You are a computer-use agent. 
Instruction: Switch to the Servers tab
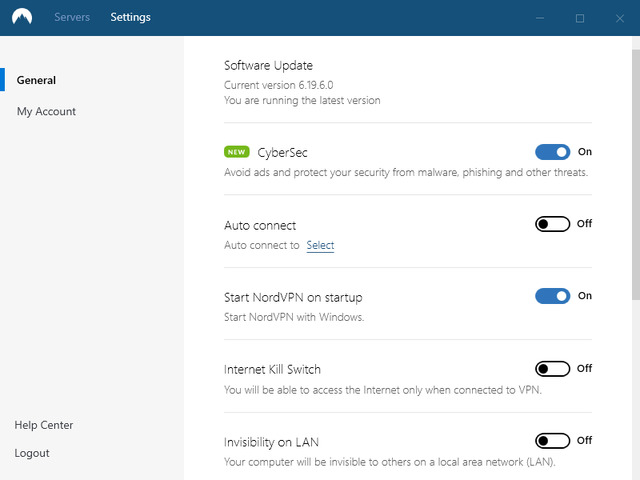pos(72,17)
